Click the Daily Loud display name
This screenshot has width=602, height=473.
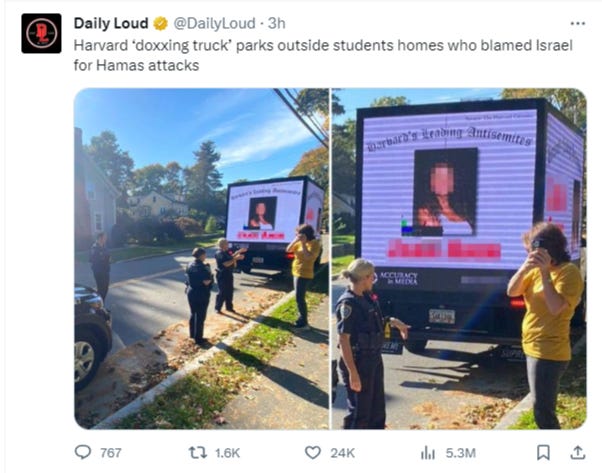coord(111,23)
